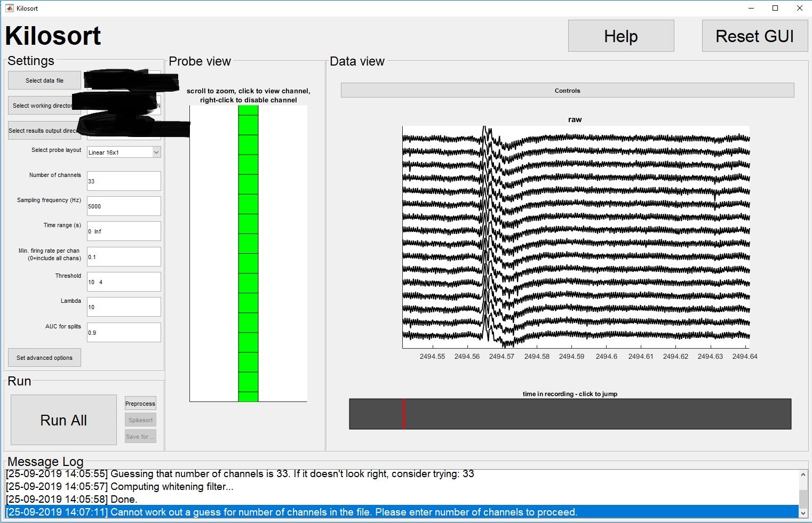Edit the Threshold values field

(x=123, y=281)
